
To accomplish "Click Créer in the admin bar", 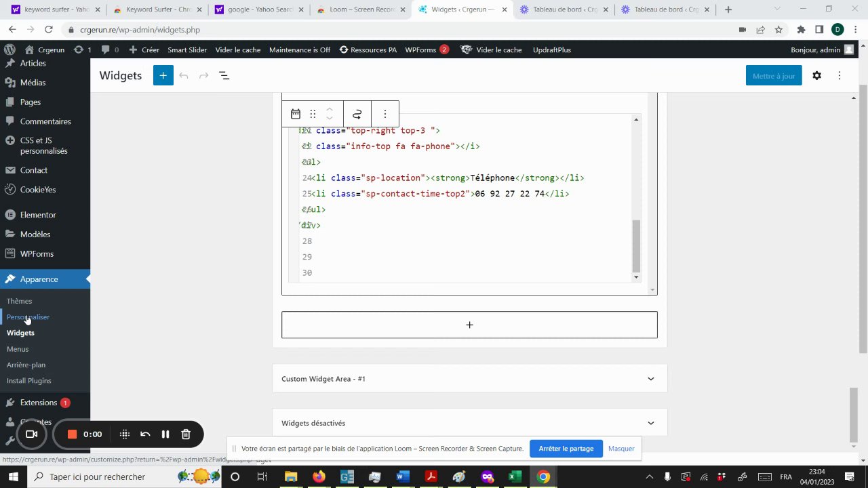I will coord(144,49).
